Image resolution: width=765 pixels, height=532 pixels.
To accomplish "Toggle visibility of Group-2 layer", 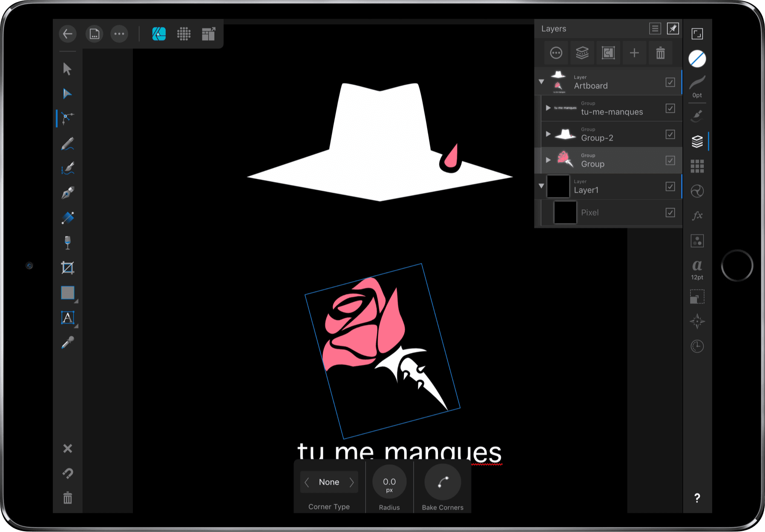I will [670, 134].
